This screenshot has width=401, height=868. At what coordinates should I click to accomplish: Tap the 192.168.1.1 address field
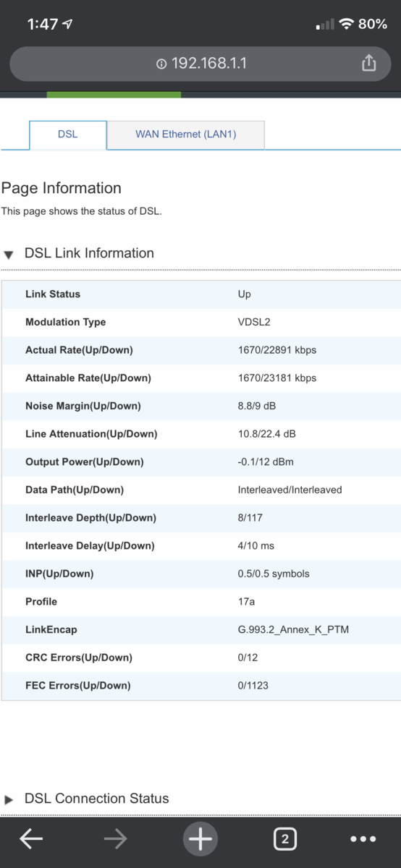pos(200,64)
